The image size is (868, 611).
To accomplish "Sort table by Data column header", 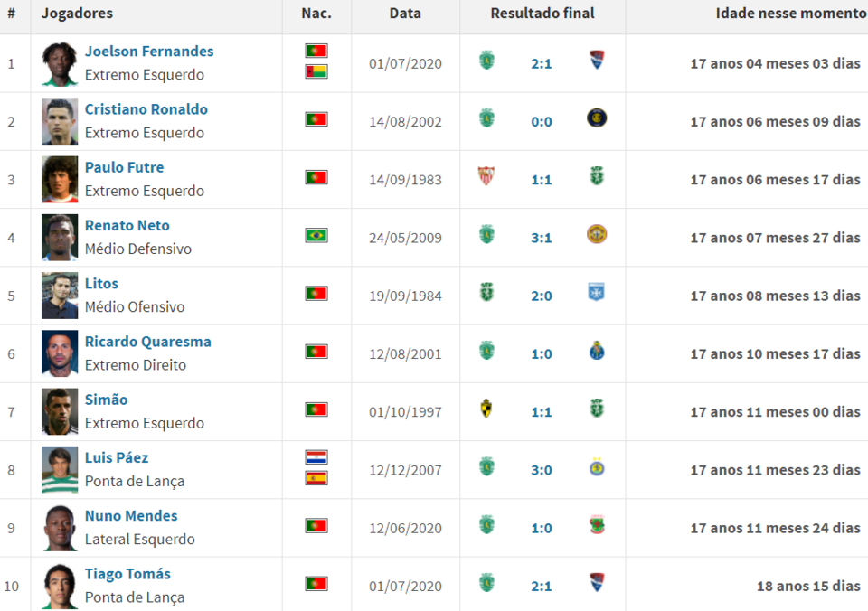I will click(x=405, y=14).
